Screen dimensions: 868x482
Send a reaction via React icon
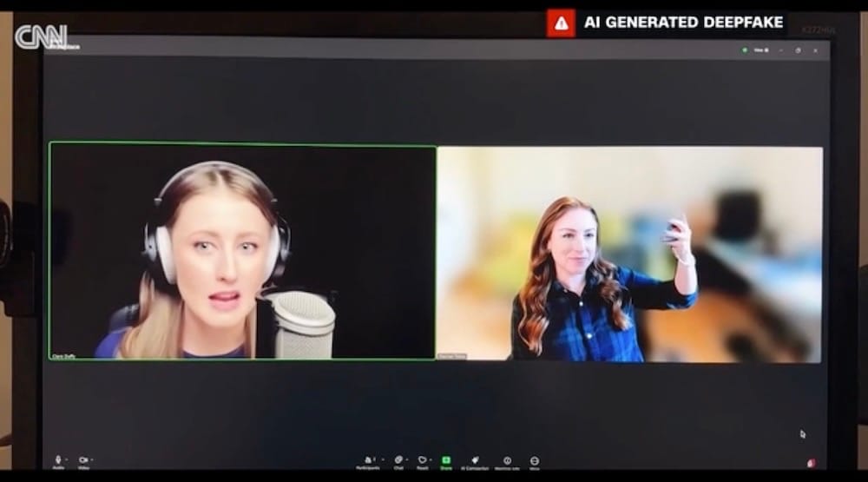[422, 459]
